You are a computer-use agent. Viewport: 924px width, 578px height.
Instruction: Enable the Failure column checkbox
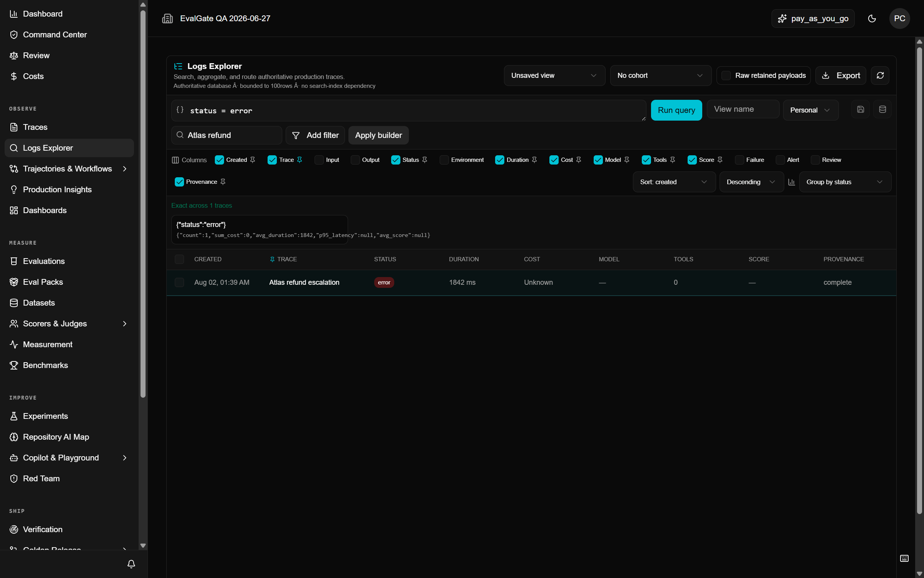pos(740,160)
